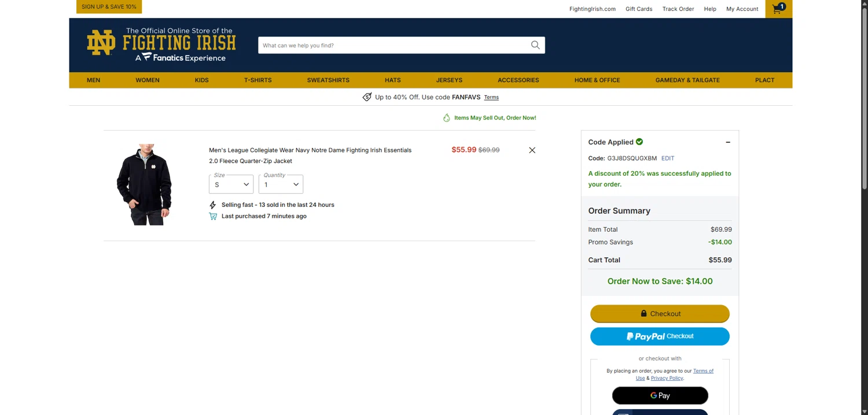Image resolution: width=868 pixels, height=415 pixels.
Task: Click the search magnifier icon
Action: click(535, 45)
